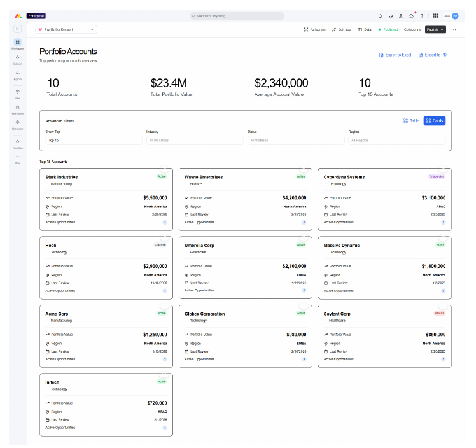This screenshot has height=448, width=476.
Task: Open the Wayne Enterprises card
Action: tap(245, 199)
